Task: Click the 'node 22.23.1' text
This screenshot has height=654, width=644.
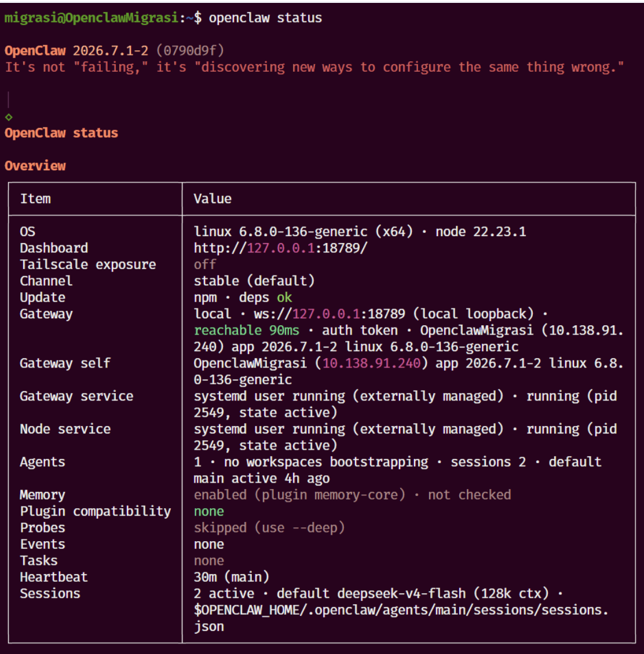Action: tap(481, 232)
